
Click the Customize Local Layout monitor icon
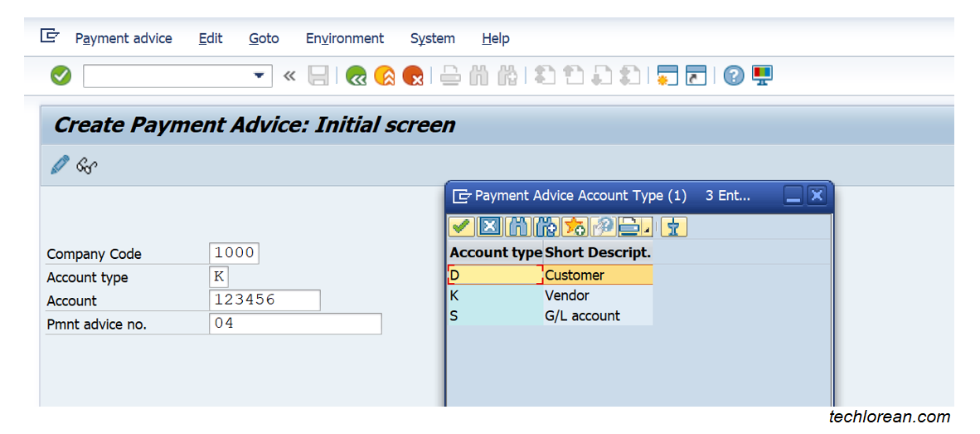[762, 76]
